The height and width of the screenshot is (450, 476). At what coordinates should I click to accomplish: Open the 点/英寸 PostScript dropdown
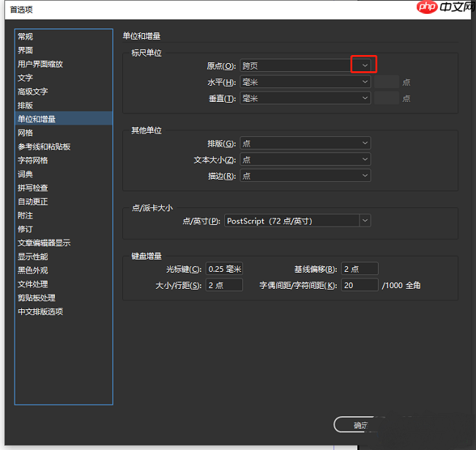pos(297,221)
